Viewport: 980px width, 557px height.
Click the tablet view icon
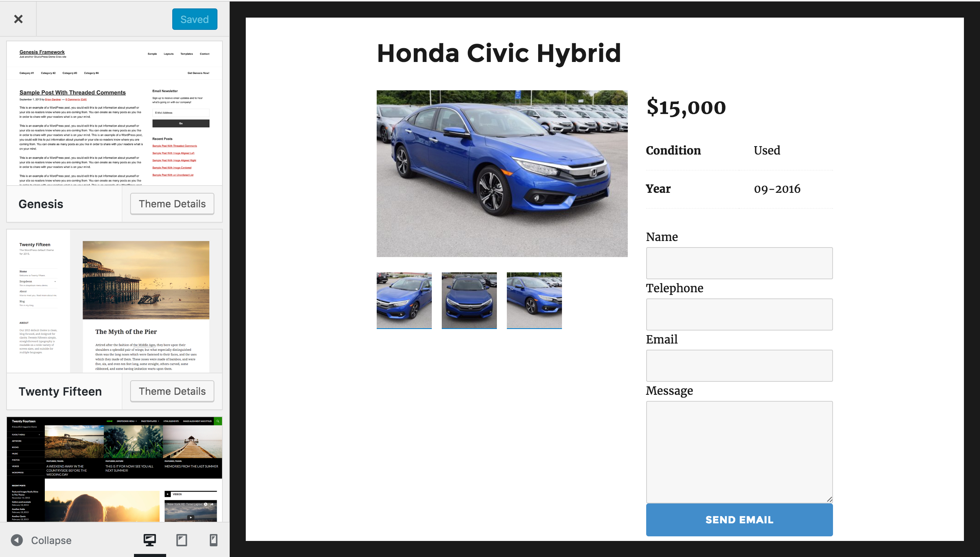[x=182, y=539]
